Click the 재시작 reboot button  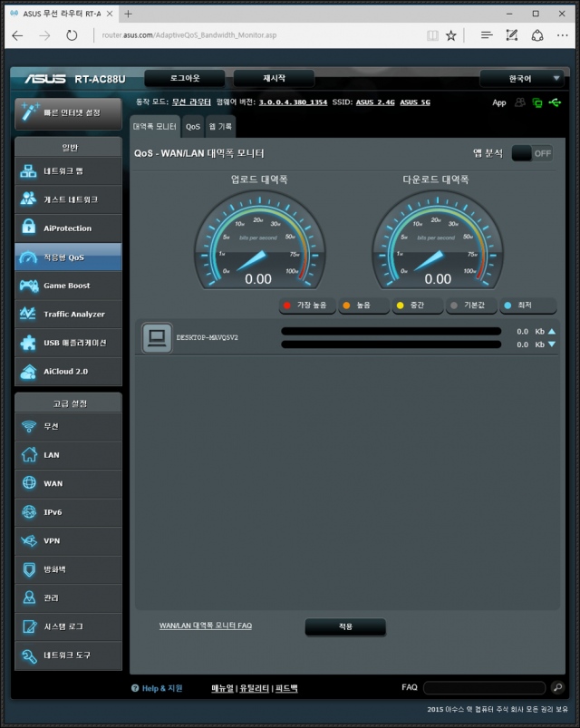click(274, 79)
